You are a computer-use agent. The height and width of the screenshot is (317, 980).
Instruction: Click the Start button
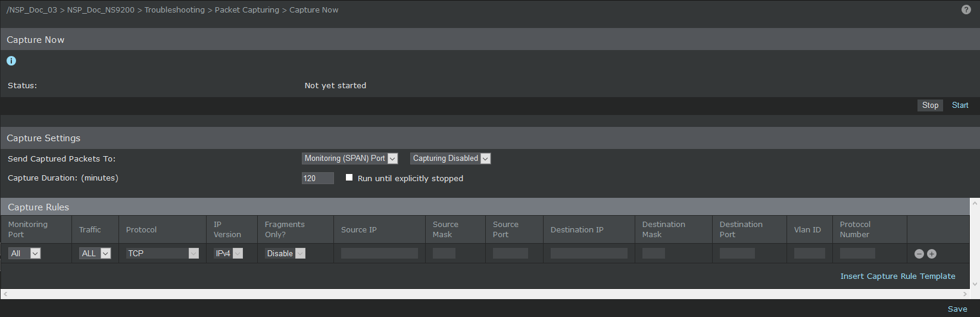pos(960,105)
